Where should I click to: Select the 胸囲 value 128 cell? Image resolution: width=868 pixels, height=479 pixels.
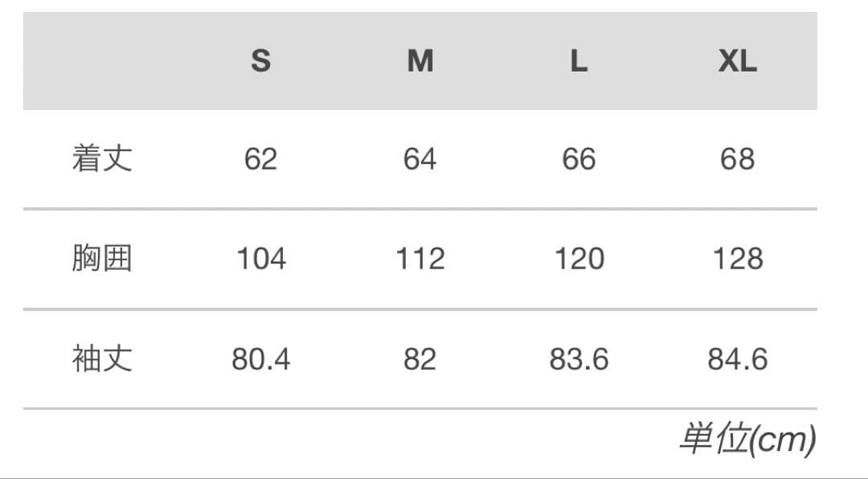(737, 259)
